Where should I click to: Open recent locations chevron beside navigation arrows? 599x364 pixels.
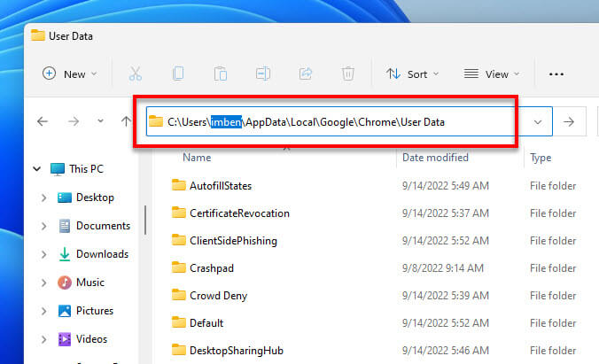coord(100,121)
